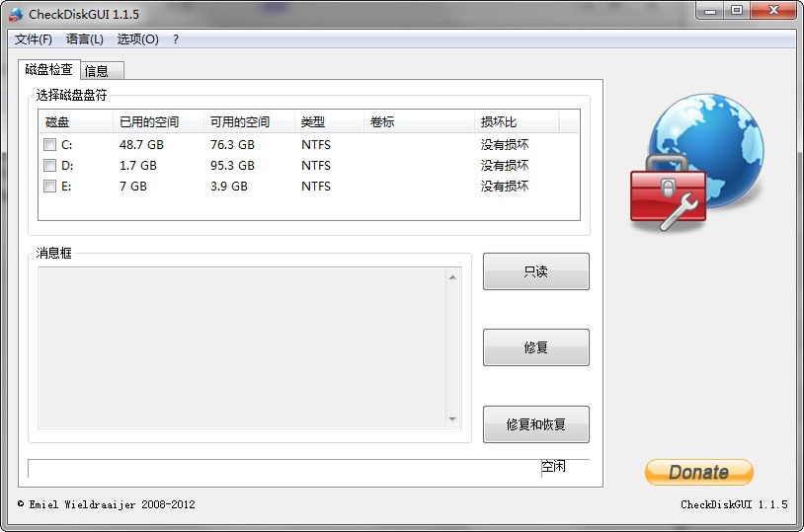Open the 选项(O) options menu
804x532 pixels.
pyautogui.click(x=137, y=39)
